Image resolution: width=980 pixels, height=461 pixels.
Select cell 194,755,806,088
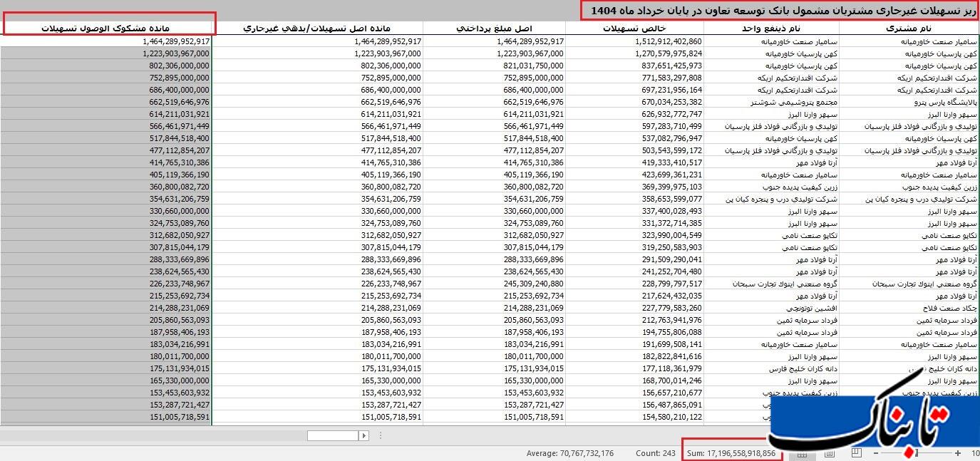635,332
